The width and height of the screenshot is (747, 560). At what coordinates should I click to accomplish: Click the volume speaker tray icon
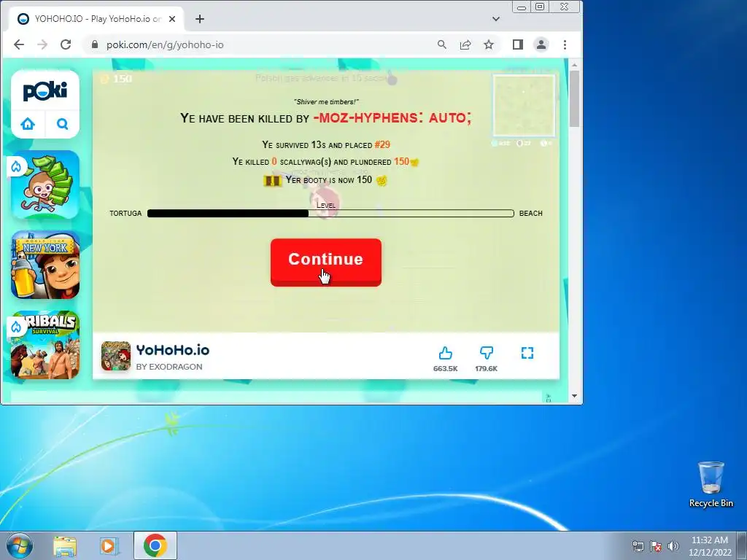click(673, 546)
